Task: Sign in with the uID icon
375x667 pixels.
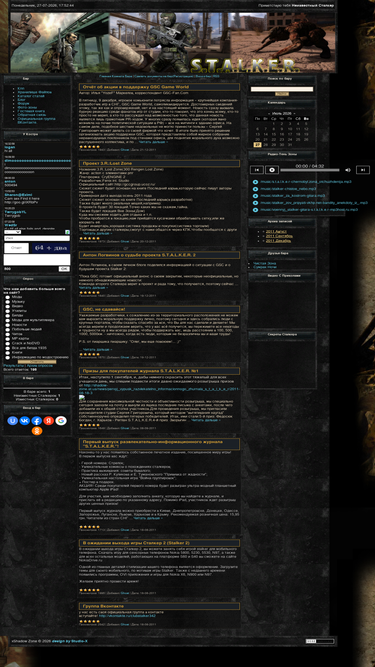Action: click(12, 421)
